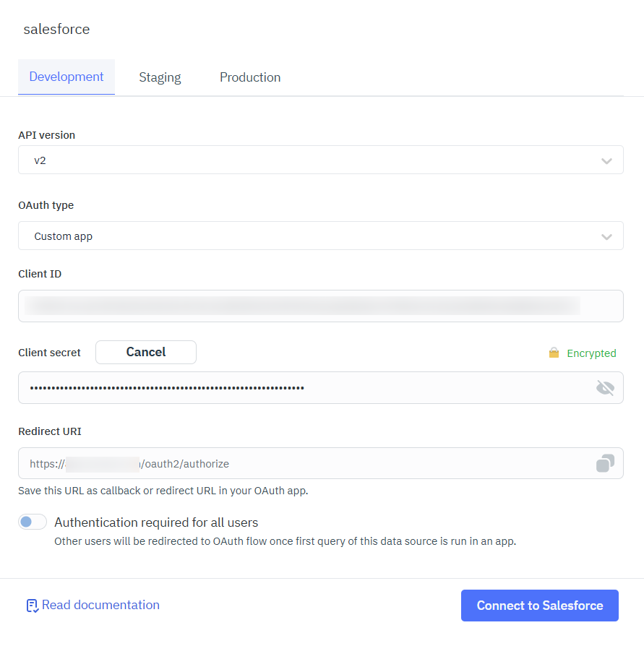Reveal the client secret using the eye icon
Image resolution: width=644 pixels, height=646 pixels.
pos(605,387)
